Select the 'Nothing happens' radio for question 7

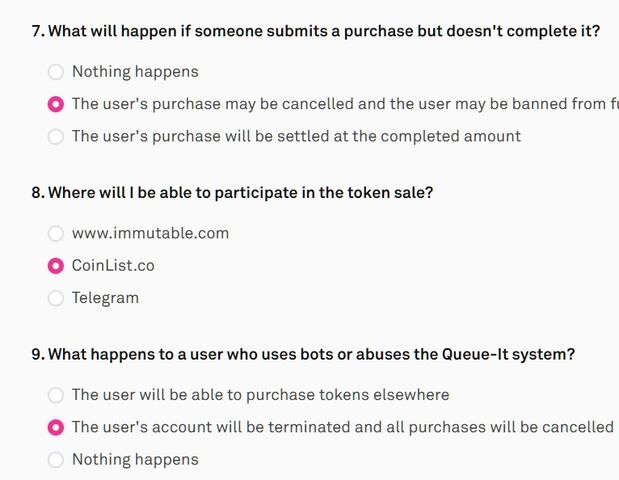56,72
